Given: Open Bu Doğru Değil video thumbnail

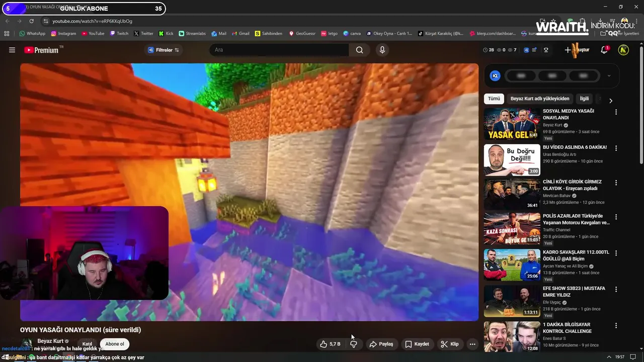Looking at the screenshot, I should (512, 160).
